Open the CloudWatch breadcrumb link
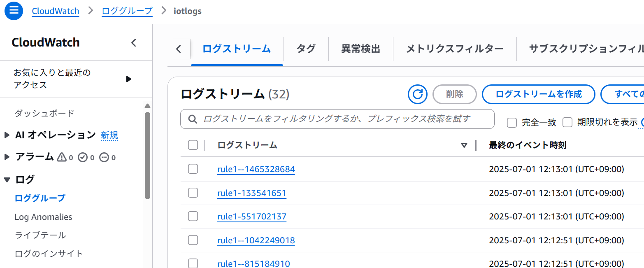The width and height of the screenshot is (644, 268). point(56,11)
